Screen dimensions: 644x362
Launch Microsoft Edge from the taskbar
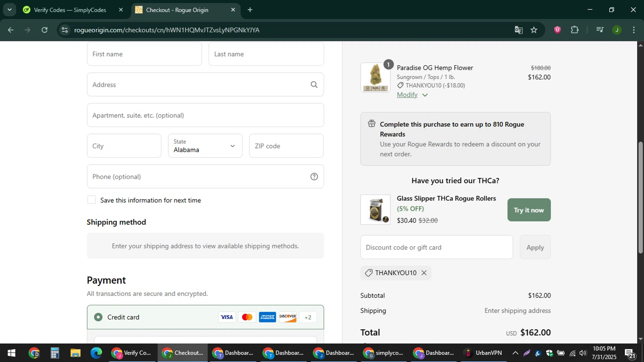click(x=96, y=353)
